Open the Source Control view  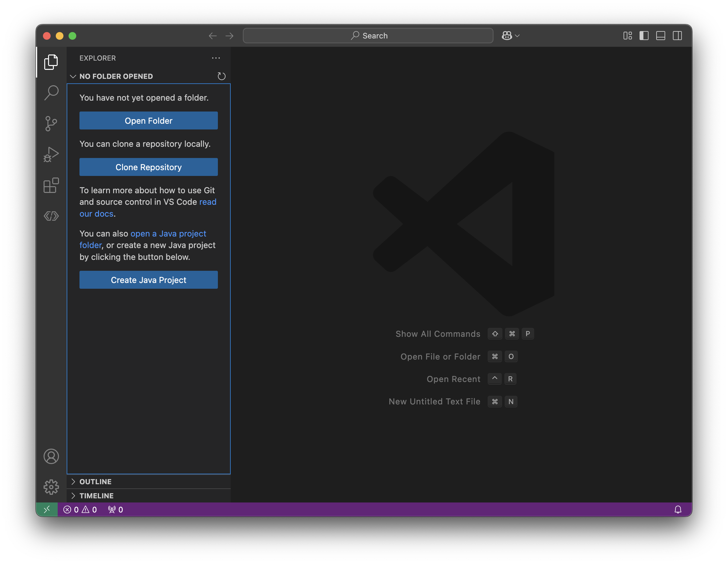51,123
